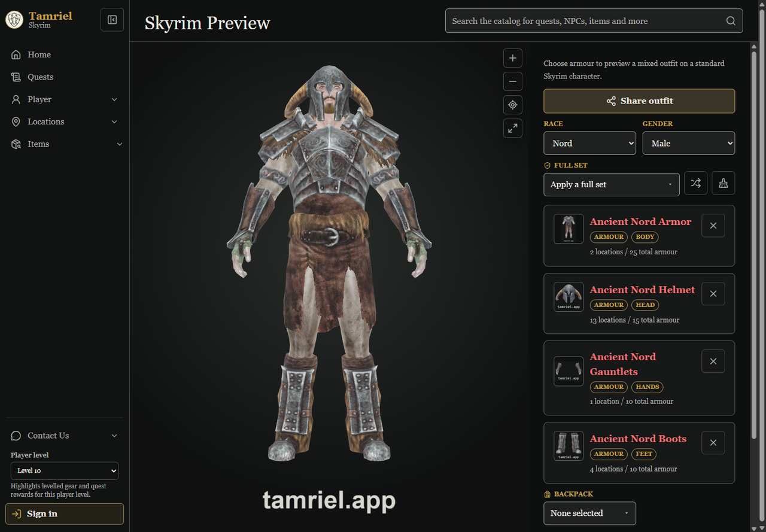Click the Tamriel logo icon
Viewport: 766px width, 532px height.
(14, 20)
